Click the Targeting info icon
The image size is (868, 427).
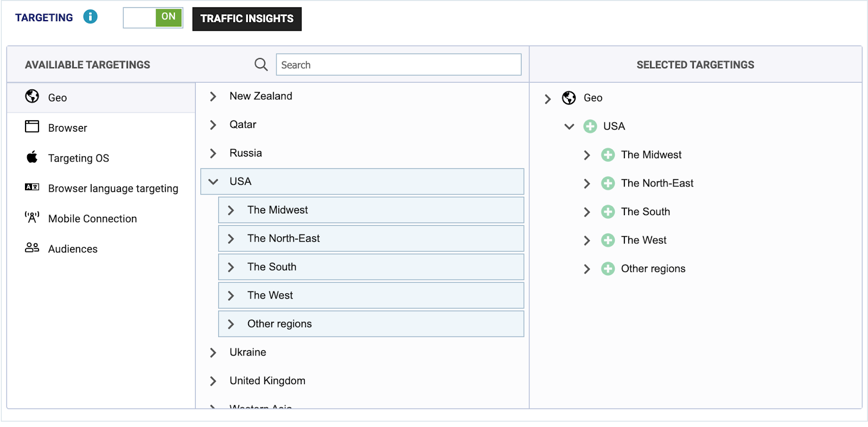tap(90, 17)
